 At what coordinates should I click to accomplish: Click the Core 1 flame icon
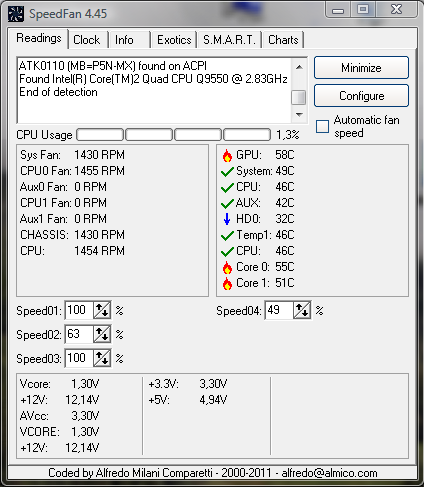[x=227, y=283]
